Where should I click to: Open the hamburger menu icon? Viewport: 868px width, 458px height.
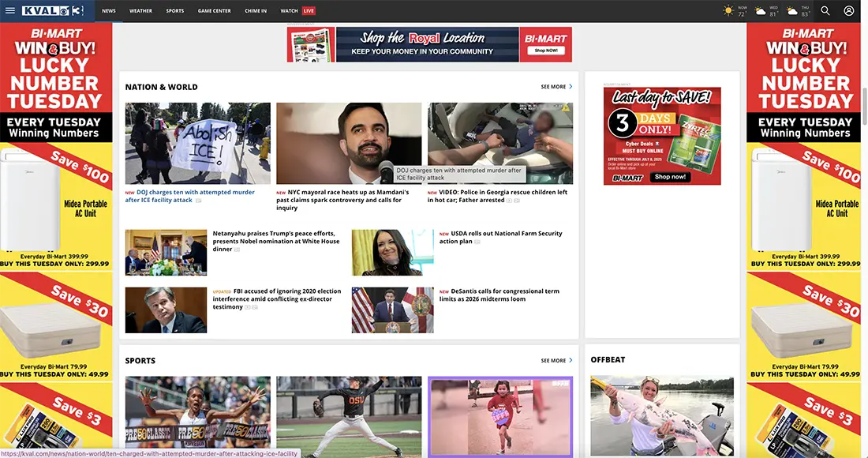click(10, 10)
